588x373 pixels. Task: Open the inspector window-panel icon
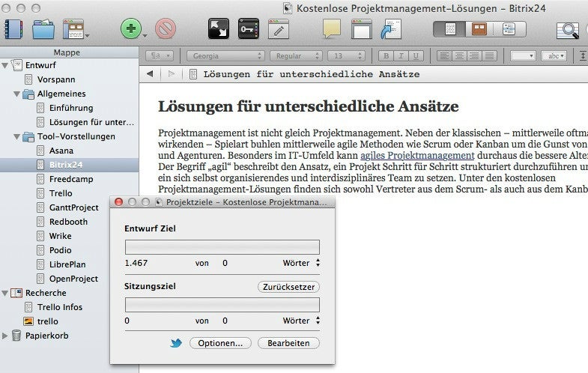(x=362, y=29)
